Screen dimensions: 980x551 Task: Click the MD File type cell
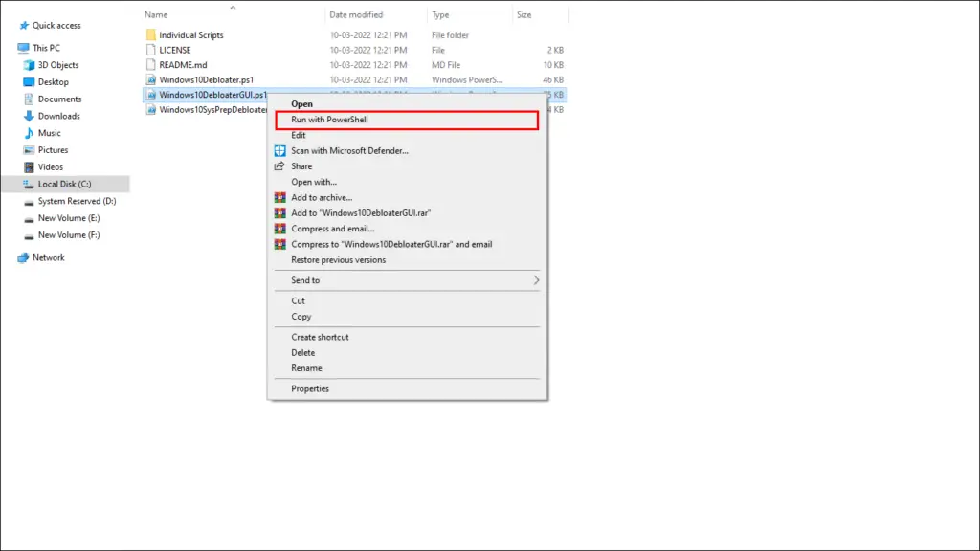tap(446, 65)
